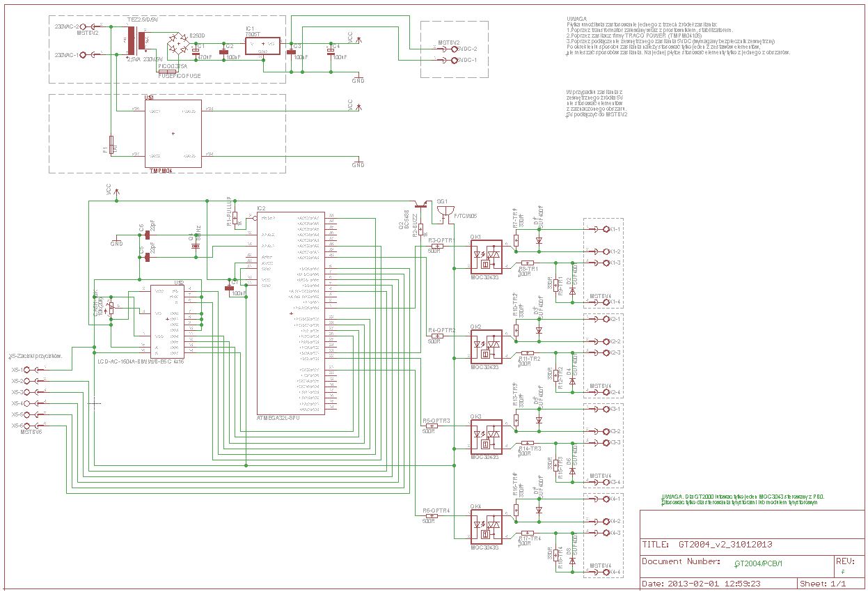Click the 230VAC-2 input terminal
The height and width of the screenshot is (592, 868).
[85, 26]
